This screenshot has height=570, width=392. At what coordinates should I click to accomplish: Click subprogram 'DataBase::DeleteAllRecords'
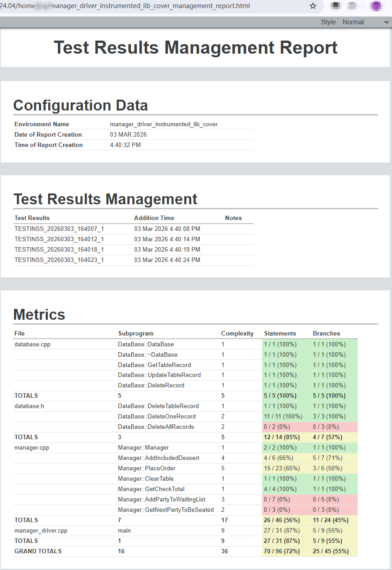click(156, 427)
